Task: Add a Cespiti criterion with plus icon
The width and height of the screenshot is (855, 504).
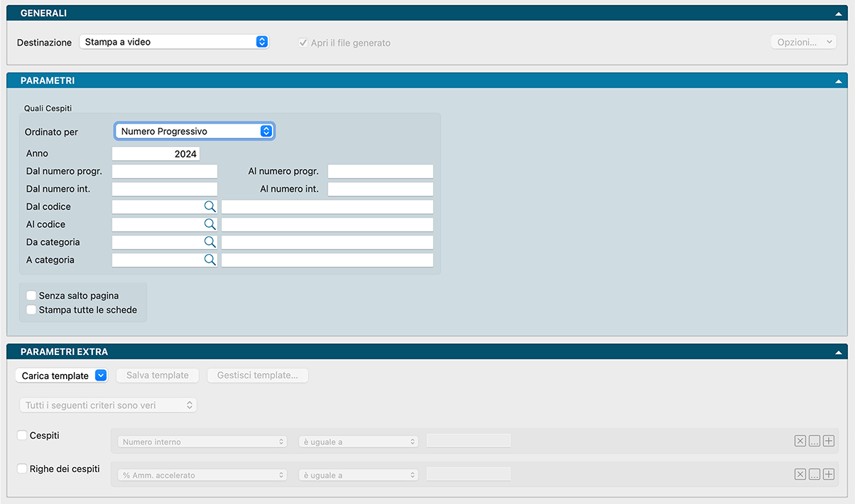Action: [x=828, y=442]
